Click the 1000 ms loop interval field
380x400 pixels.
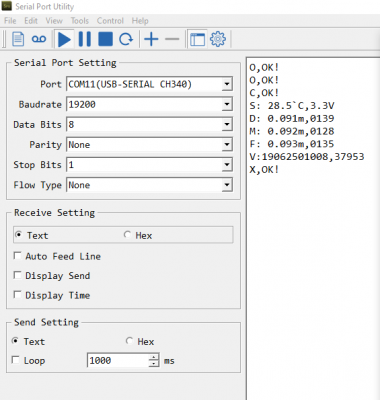118,360
